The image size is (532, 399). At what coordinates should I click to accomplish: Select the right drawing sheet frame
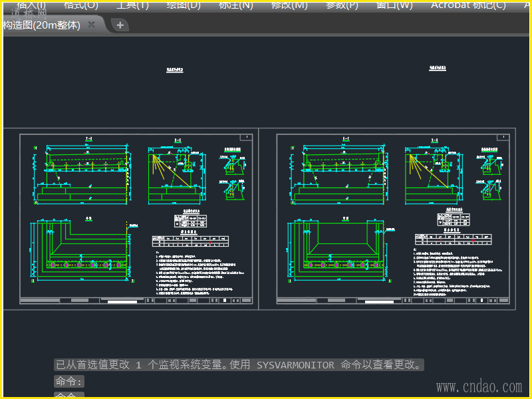pos(393,219)
